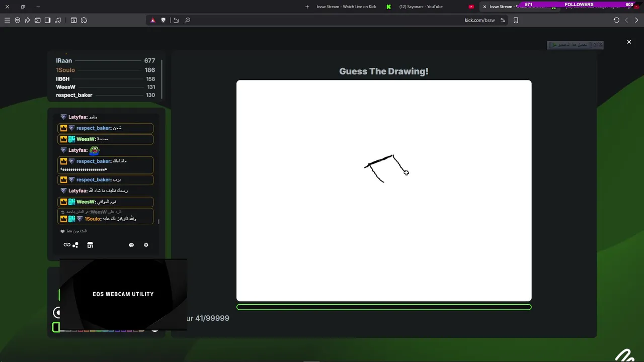This screenshot has height=362, width=644.
Task: Click the WeesW leaderboard entry
Action: (106, 87)
